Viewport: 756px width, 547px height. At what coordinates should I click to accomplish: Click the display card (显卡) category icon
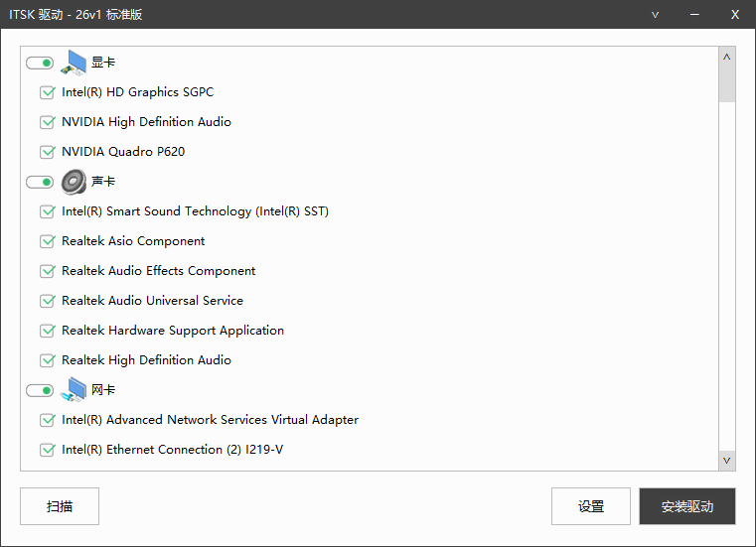[75, 63]
